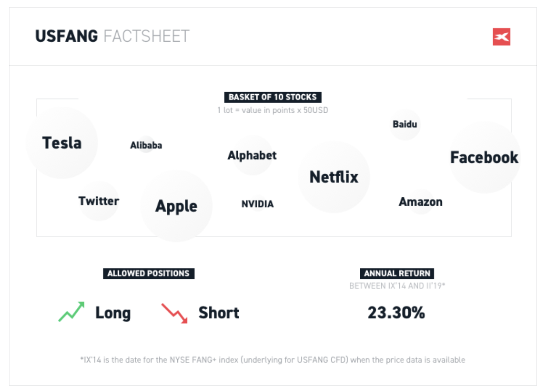Select the Tesla stock bubble
Viewport: 545px width, 392px height.
[62, 143]
